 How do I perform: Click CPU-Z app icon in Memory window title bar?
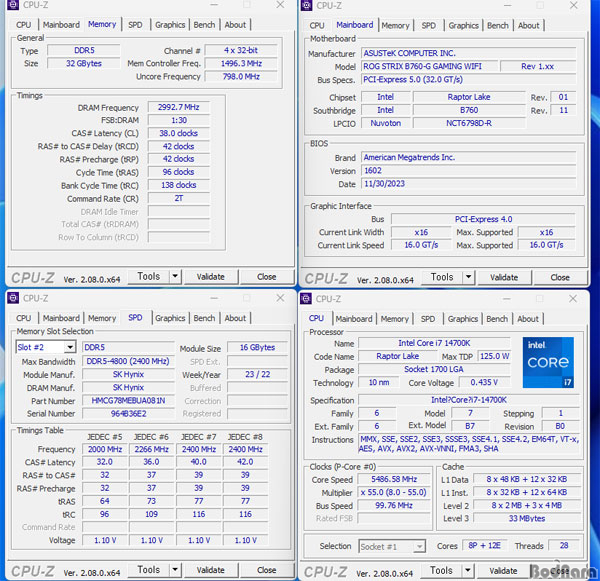coord(13,5)
